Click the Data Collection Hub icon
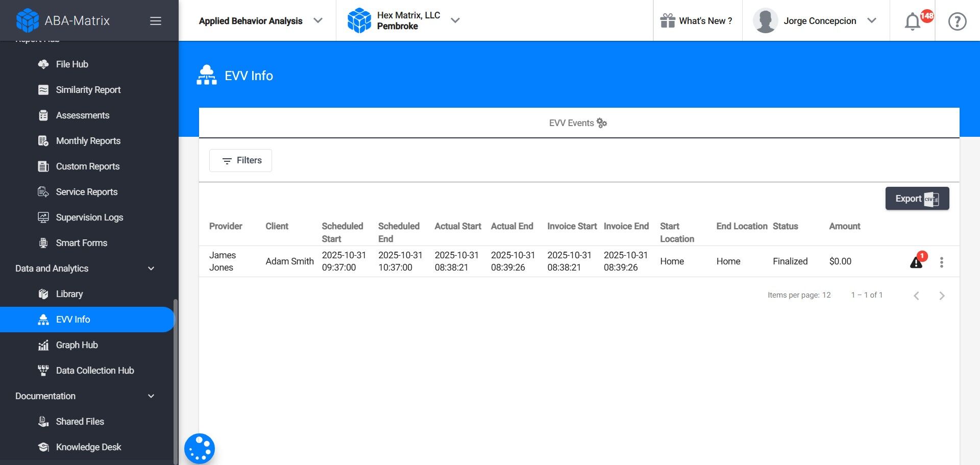The height and width of the screenshot is (465, 980). click(x=43, y=371)
